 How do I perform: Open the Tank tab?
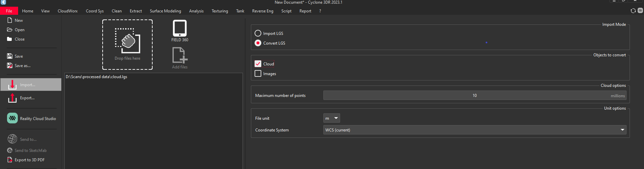point(240,11)
